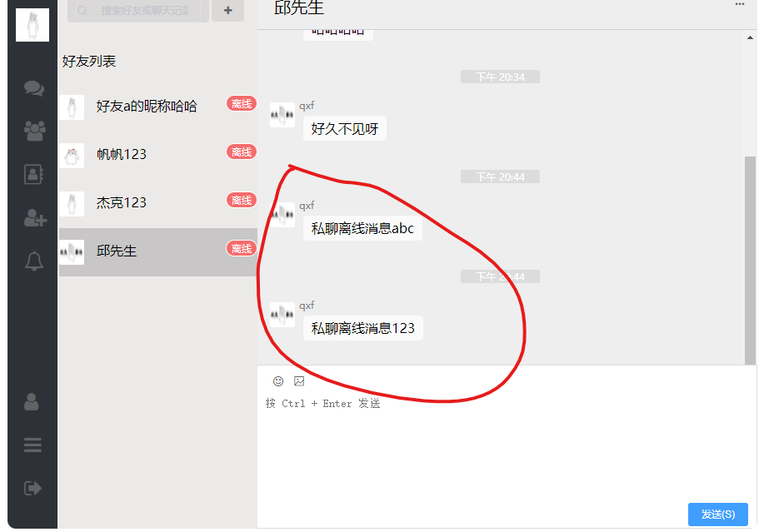Select friend 好友a的昵称哈哈 in list

158,107
